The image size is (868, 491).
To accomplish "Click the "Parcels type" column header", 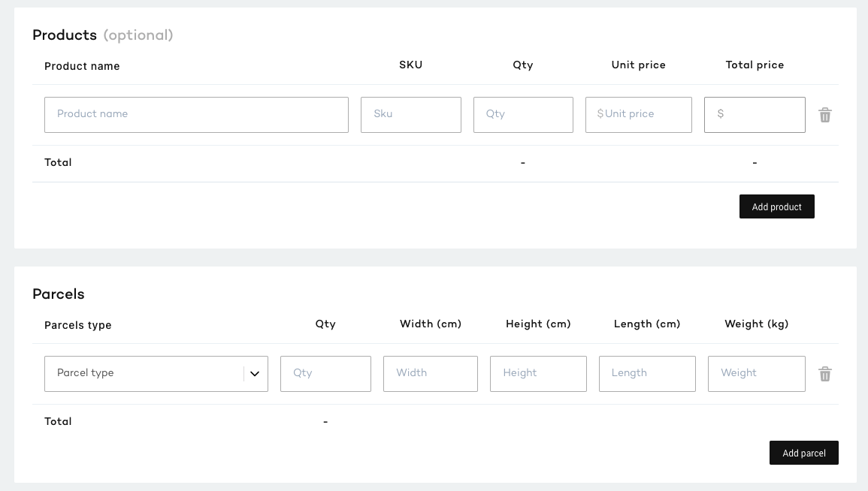I will click(x=78, y=325).
